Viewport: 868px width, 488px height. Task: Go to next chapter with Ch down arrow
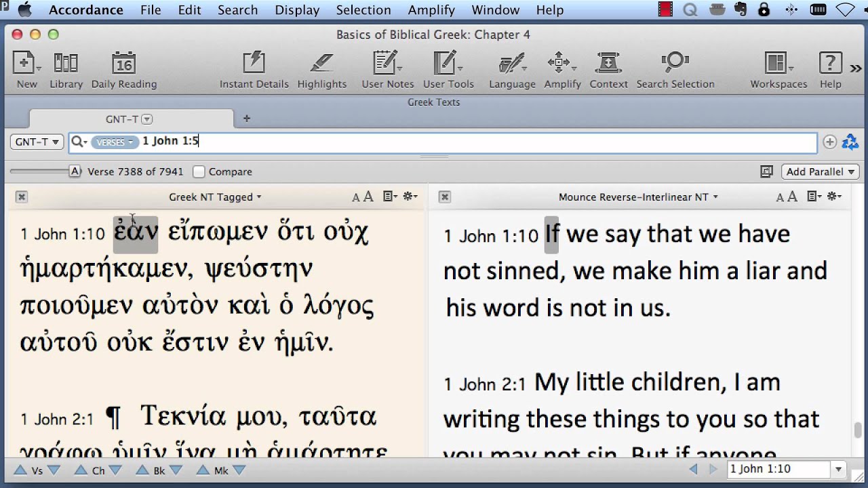pyautogui.click(x=115, y=470)
